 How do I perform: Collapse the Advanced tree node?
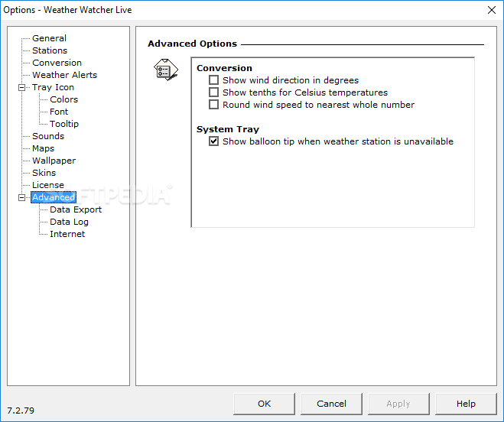21,197
